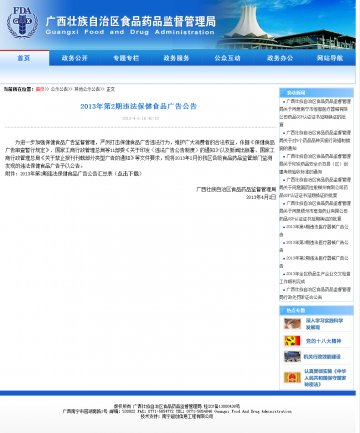
Task: Click the footer copyright line
Action: click(177, 406)
